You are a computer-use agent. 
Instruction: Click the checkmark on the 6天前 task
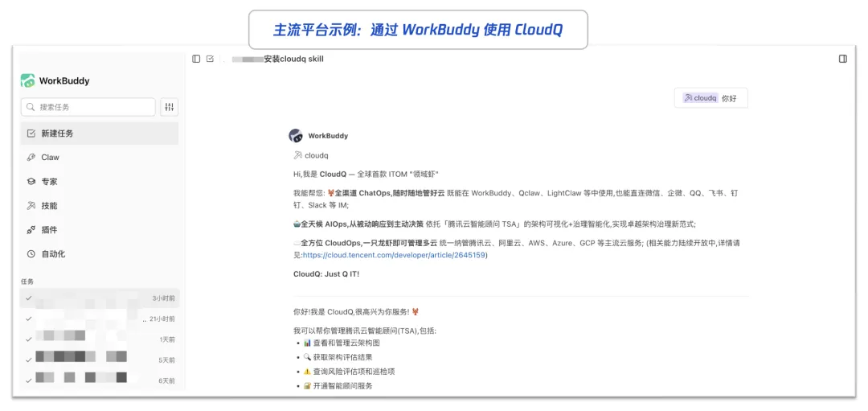tap(29, 380)
